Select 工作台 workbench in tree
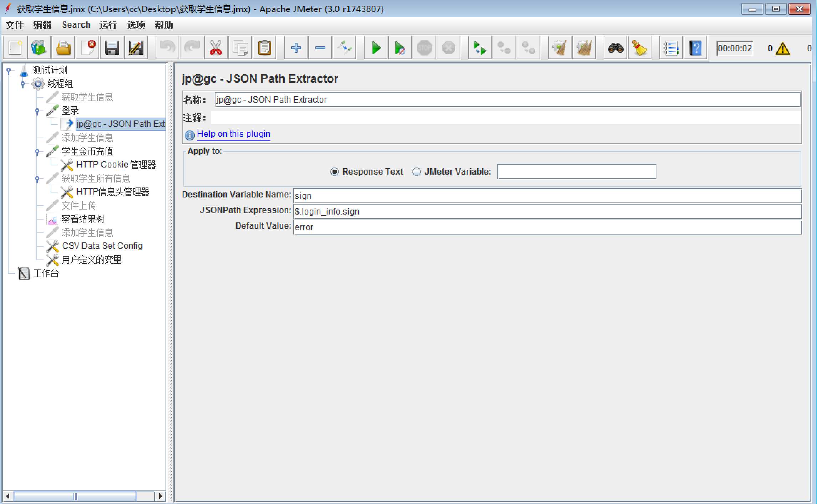This screenshot has width=817, height=504. [46, 273]
